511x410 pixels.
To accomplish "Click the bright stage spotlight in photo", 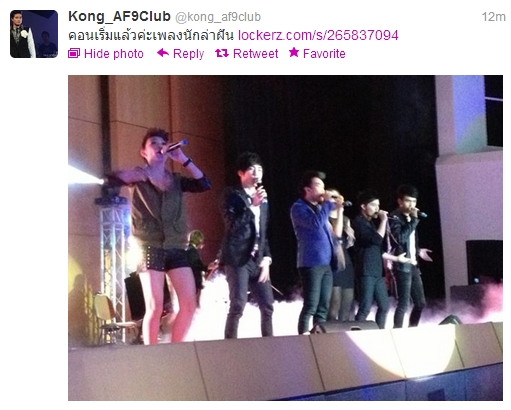I will (x=83, y=176).
